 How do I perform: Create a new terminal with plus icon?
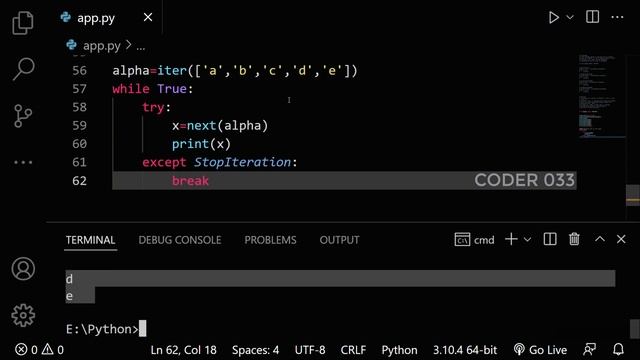[x=511, y=239]
